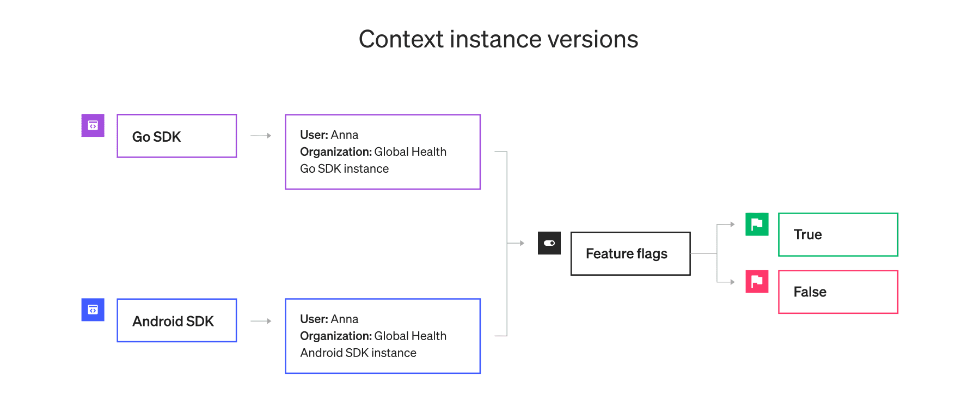This screenshot has width=980, height=412.
Task: Click the arrow after the Android SDK box
Action: tap(261, 321)
